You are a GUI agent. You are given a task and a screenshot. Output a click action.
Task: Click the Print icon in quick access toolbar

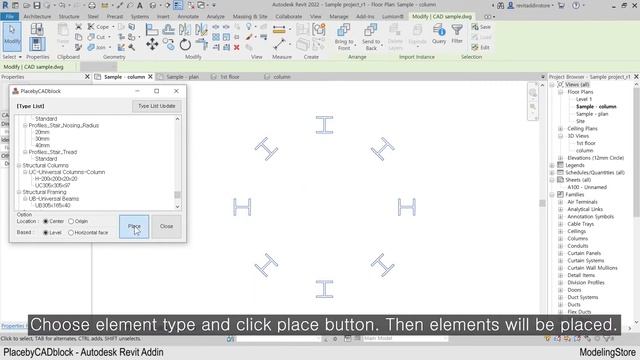coord(92,5)
